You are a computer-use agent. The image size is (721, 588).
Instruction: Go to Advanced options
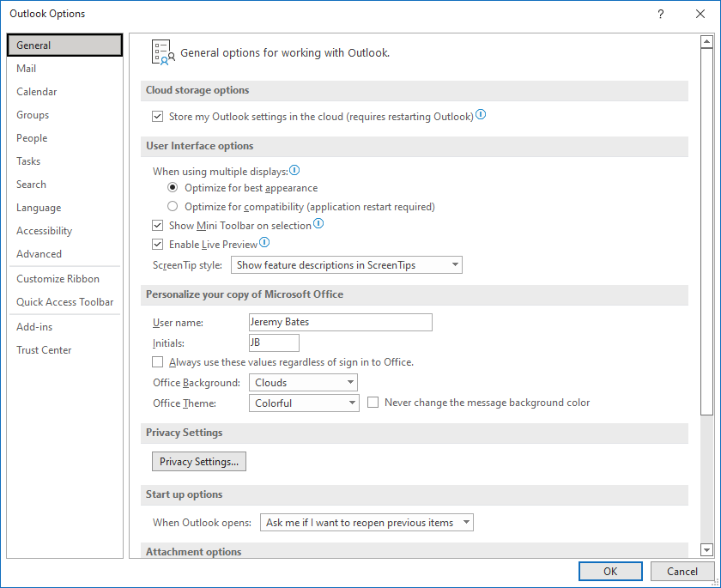click(65, 254)
